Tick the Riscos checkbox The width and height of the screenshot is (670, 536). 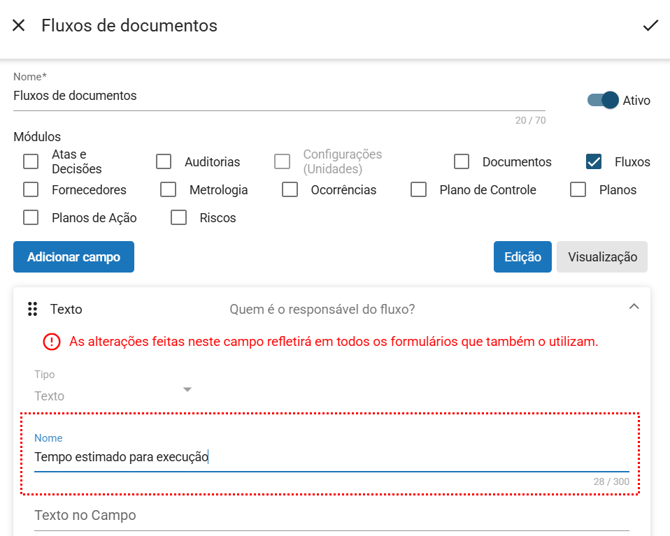179,218
